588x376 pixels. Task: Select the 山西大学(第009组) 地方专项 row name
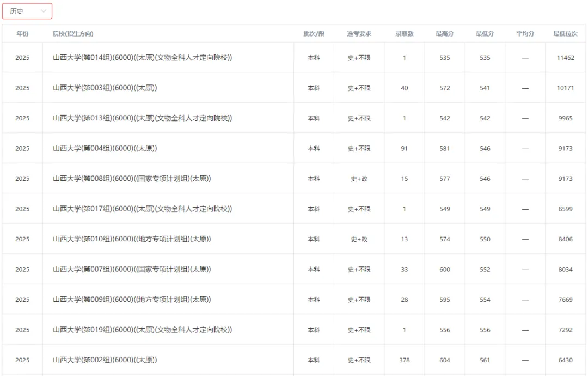coord(132,300)
